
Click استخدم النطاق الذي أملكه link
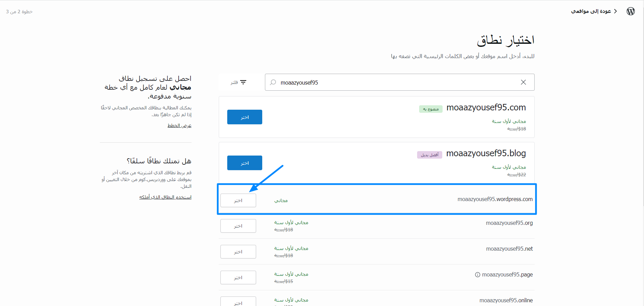tap(165, 197)
